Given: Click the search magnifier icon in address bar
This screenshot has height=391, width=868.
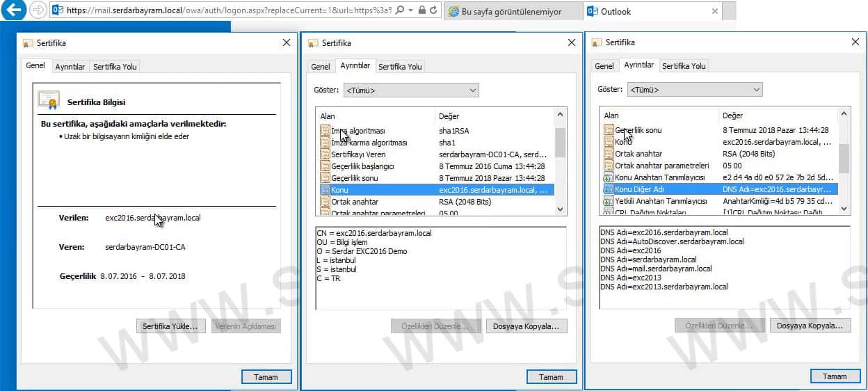Looking at the screenshot, I should [400, 10].
